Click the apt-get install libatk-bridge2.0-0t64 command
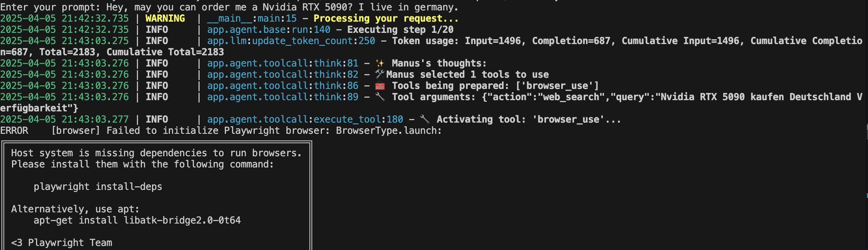 pyautogui.click(x=137, y=220)
